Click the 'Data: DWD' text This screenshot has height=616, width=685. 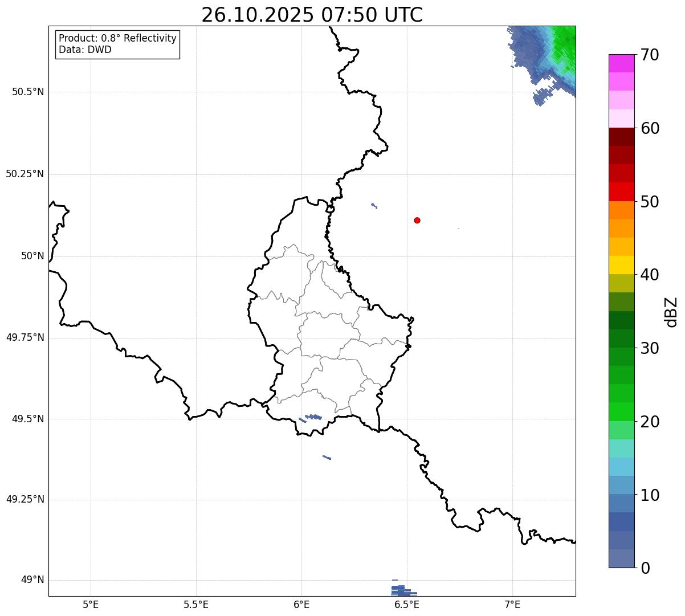click(x=85, y=50)
